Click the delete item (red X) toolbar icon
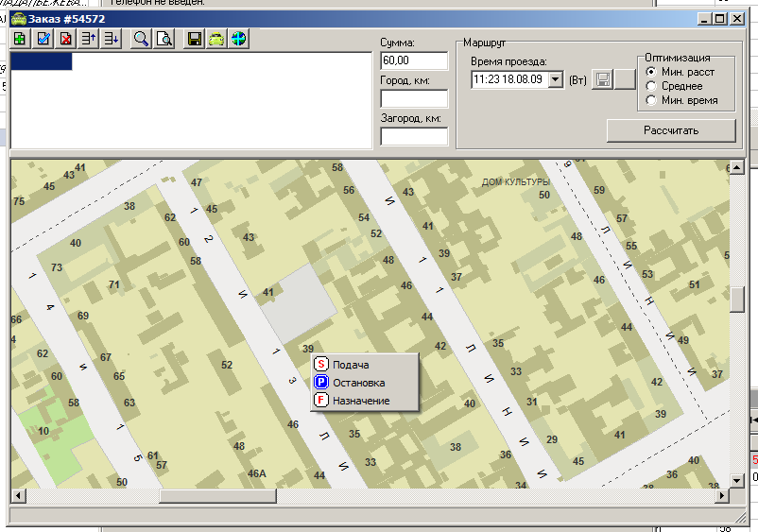 (66, 39)
